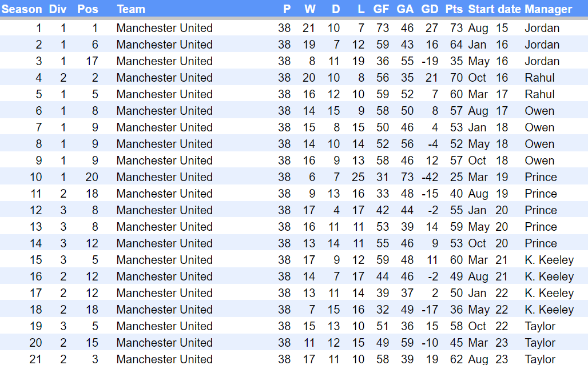Viewport: 588px width, 365px height.
Task: Select manager Rahul in season 4 row
Action: [x=539, y=78]
